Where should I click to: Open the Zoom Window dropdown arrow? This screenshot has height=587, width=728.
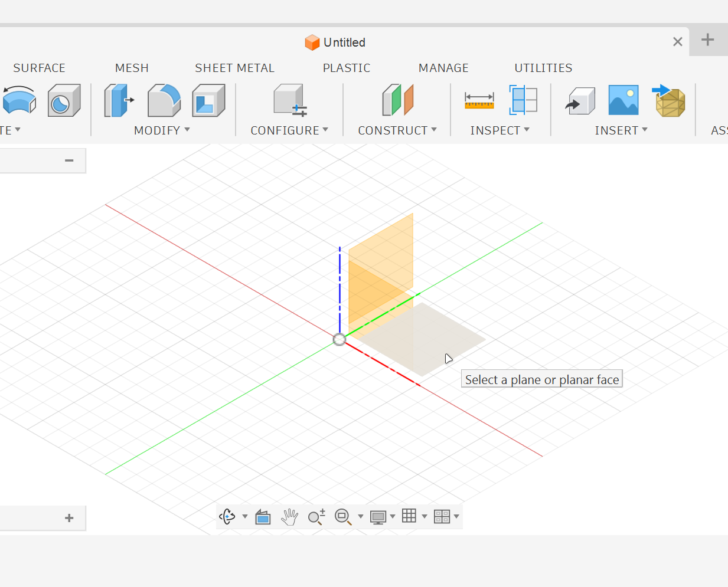(x=361, y=517)
